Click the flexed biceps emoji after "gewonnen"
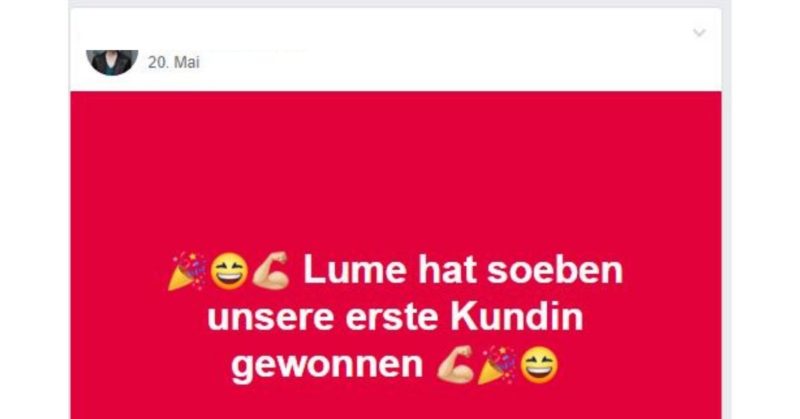Screen dimensions: 800x419 (456, 364)
